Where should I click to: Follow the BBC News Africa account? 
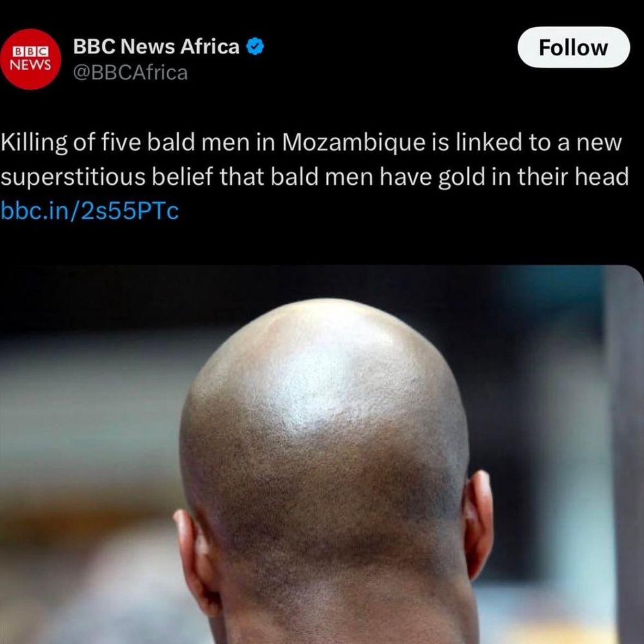(573, 47)
